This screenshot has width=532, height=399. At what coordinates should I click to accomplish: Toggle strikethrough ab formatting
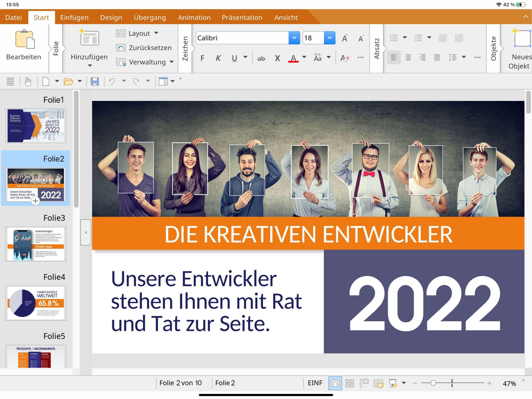[x=261, y=58]
